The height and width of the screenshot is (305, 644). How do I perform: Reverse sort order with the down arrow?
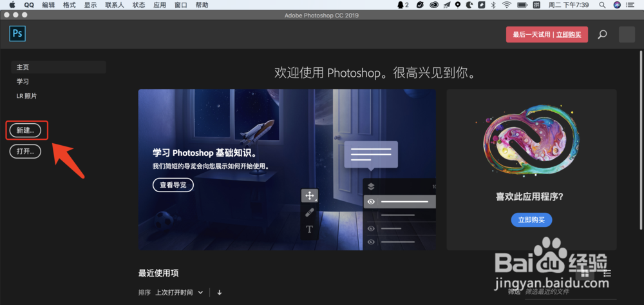pyautogui.click(x=220, y=293)
